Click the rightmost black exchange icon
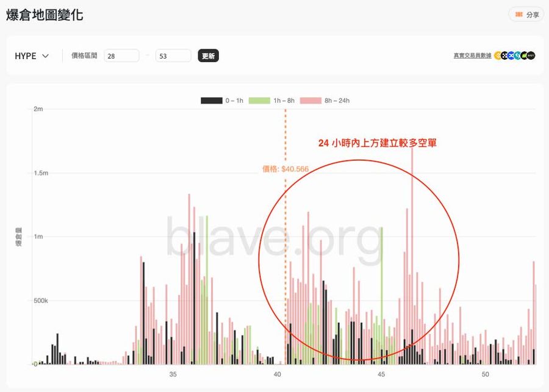Image resolution: width=549 pixels, height=392 pixels. coord(531,55)
